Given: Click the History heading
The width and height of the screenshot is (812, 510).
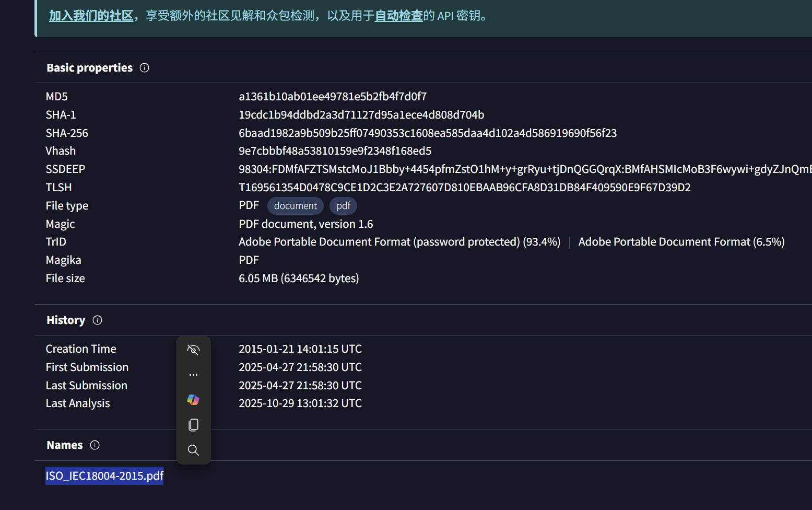Looking at the screenshot, I should point(66,320).
